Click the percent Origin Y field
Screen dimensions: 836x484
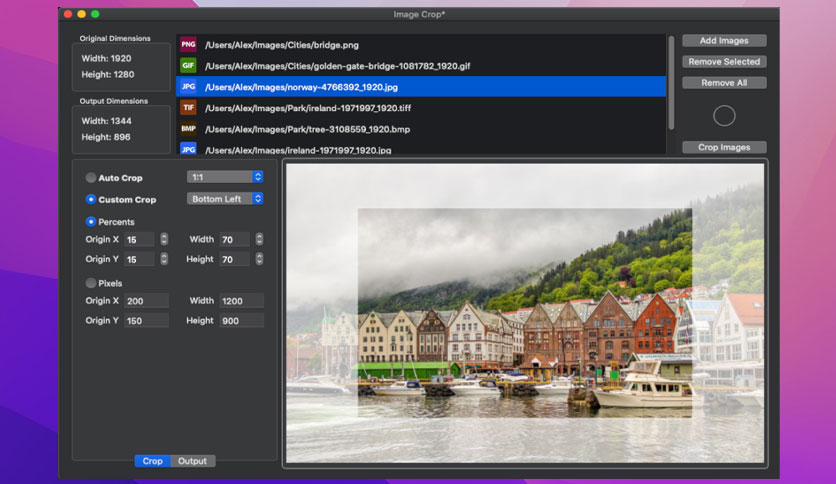[140, 259]
